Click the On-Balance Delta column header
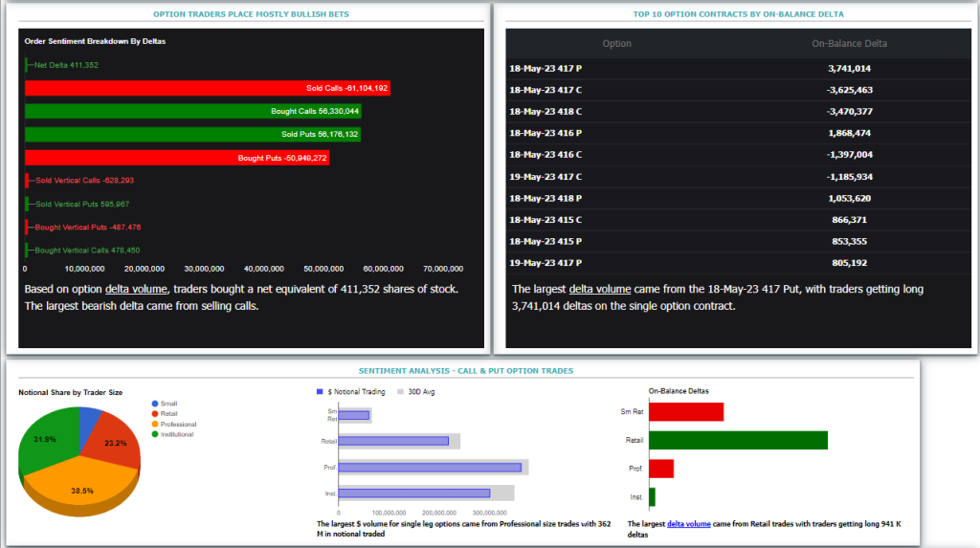The width and height of the screenshot is (980, 548). point(849,44)
